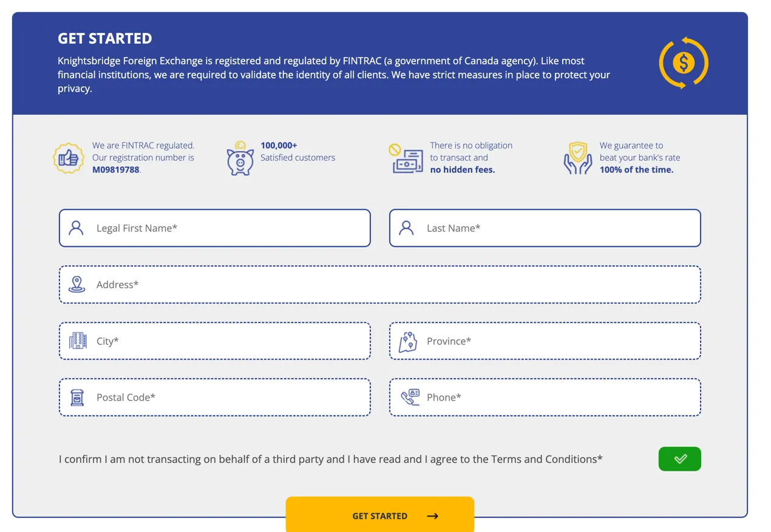Click the FINTRAC thumbs-up badge icon

[69, 158]
